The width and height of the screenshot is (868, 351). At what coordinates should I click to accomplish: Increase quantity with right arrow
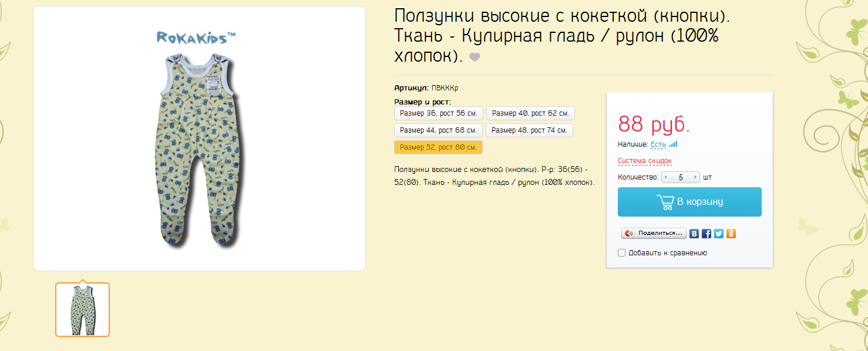[x=696, y=177]
